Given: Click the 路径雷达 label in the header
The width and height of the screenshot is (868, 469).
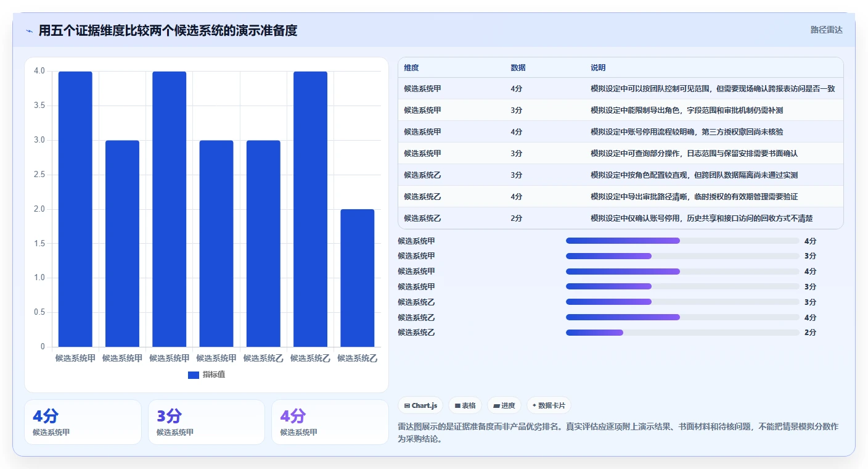Looking at the screenshot, I should 826,30.
